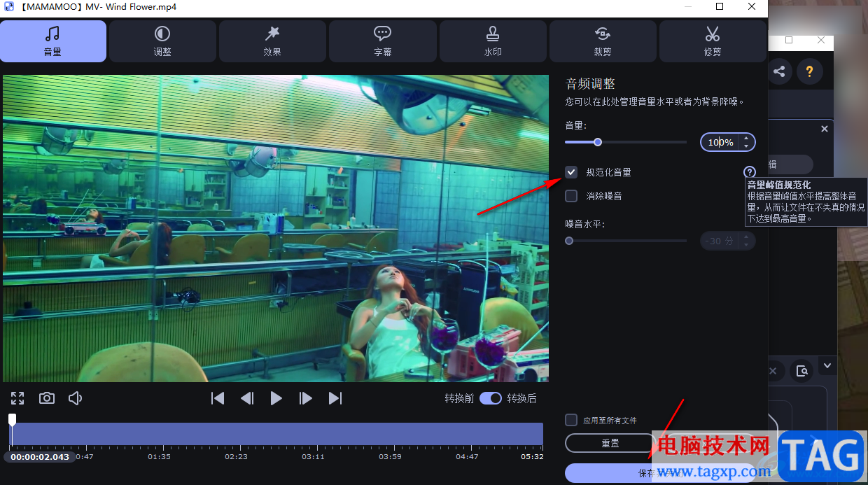Click file search icon in background window
The height and width of the screenshot is (485, 868).
[802, 370]
